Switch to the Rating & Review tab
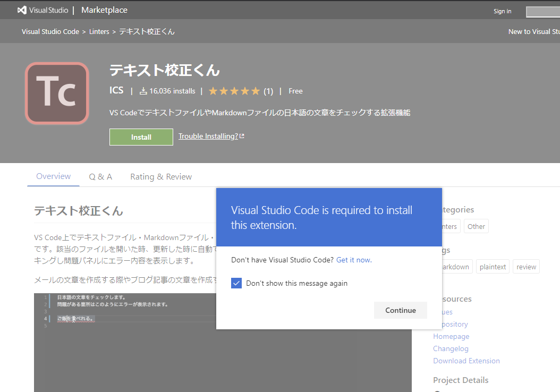 pyautogui.click(x=161, y=177)
